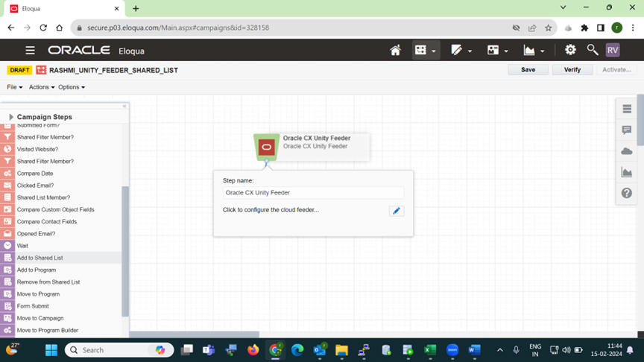Select the Opened Email? step icon

point(7,234)
